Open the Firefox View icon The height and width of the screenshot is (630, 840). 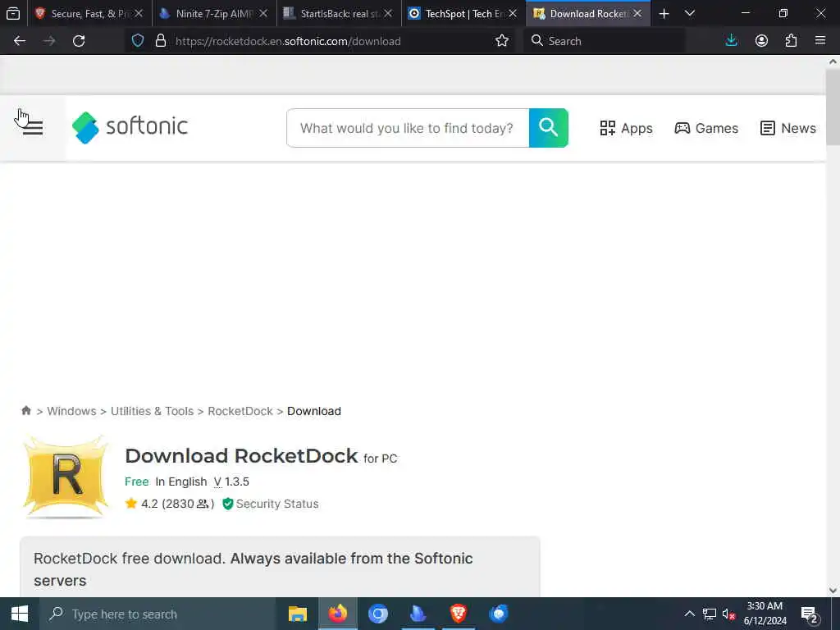tap(13, 13)
